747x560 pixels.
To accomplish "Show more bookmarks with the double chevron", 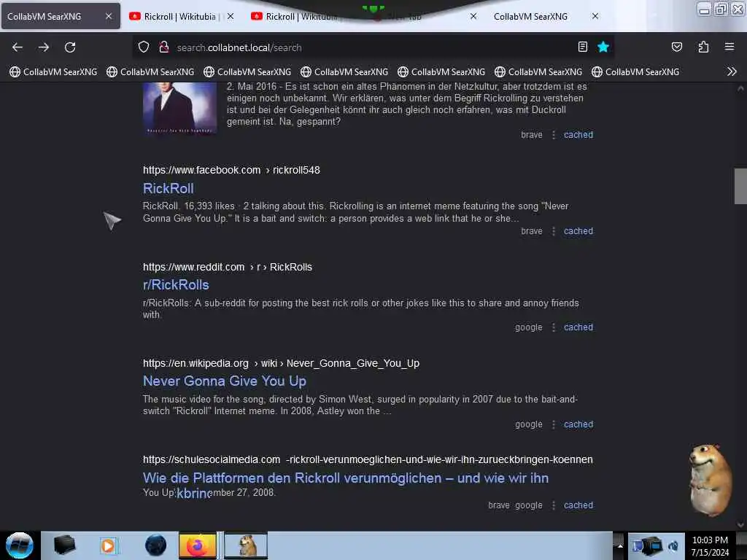I will click(732, 72).
